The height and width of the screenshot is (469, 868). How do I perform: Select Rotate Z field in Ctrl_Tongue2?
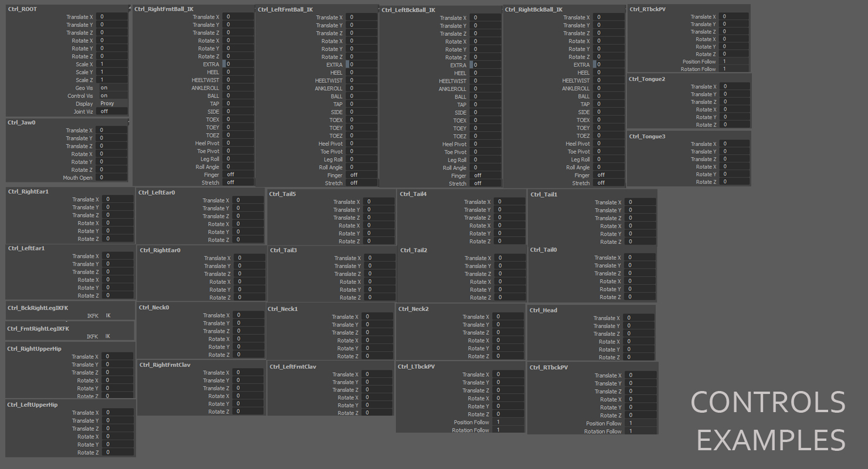point(734,124)
